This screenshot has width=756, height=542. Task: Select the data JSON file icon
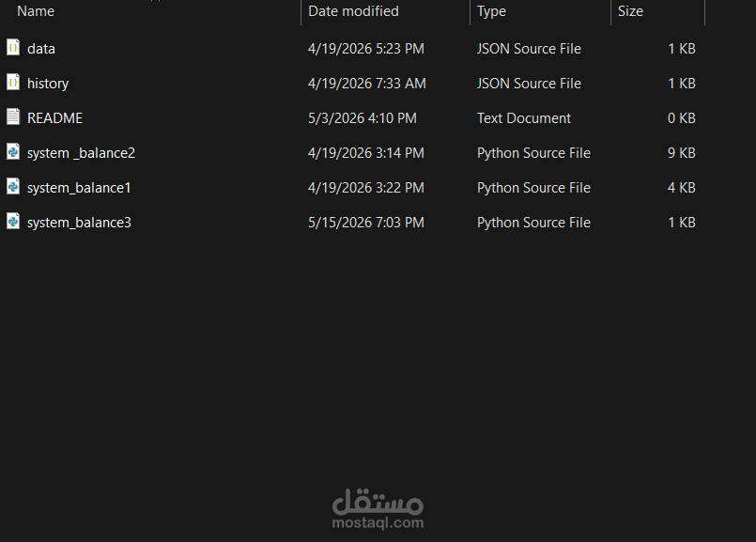13,48
